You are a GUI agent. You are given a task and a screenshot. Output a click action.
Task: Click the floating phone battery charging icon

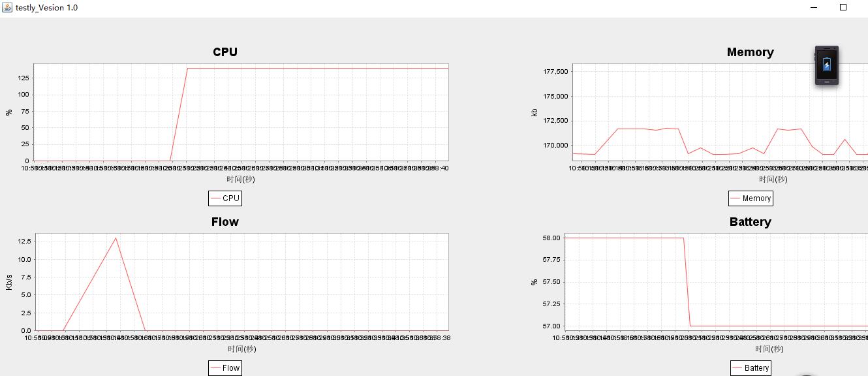(826, 65)
